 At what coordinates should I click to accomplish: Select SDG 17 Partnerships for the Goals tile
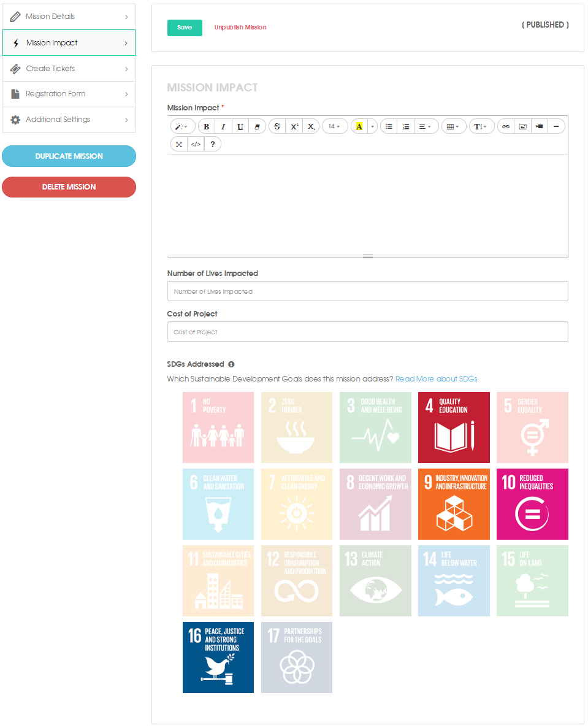pos(297,657)
